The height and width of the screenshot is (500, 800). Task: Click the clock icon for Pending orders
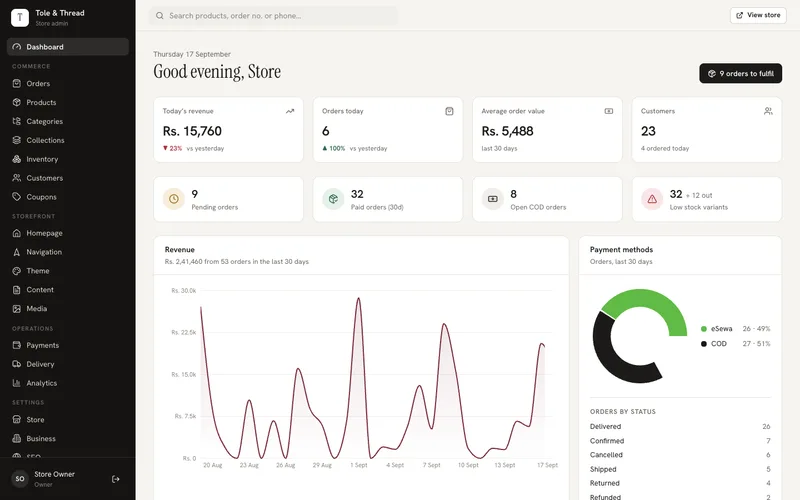coord(173,199)
